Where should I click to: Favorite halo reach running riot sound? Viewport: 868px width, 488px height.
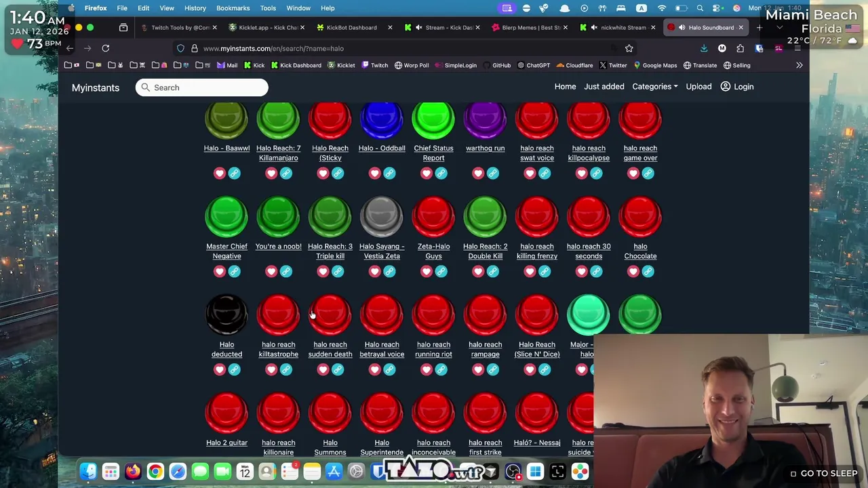click(x=426, y=370)
